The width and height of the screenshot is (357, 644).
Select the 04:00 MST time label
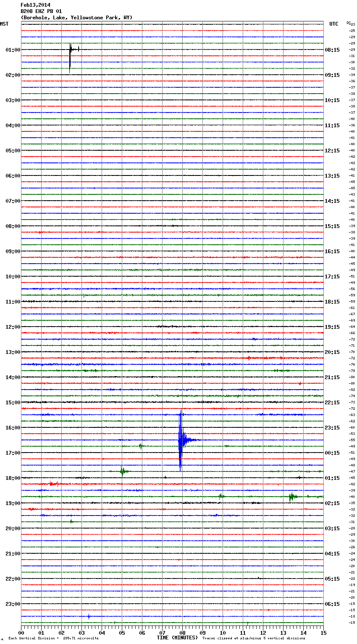pyautogui.click(x=13, y=126)
